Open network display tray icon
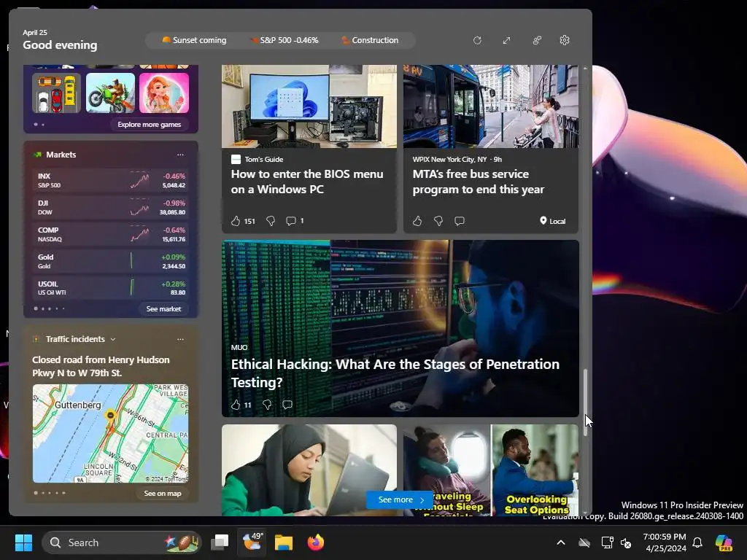This screenshot has width=747, height=560. [607, 542]
